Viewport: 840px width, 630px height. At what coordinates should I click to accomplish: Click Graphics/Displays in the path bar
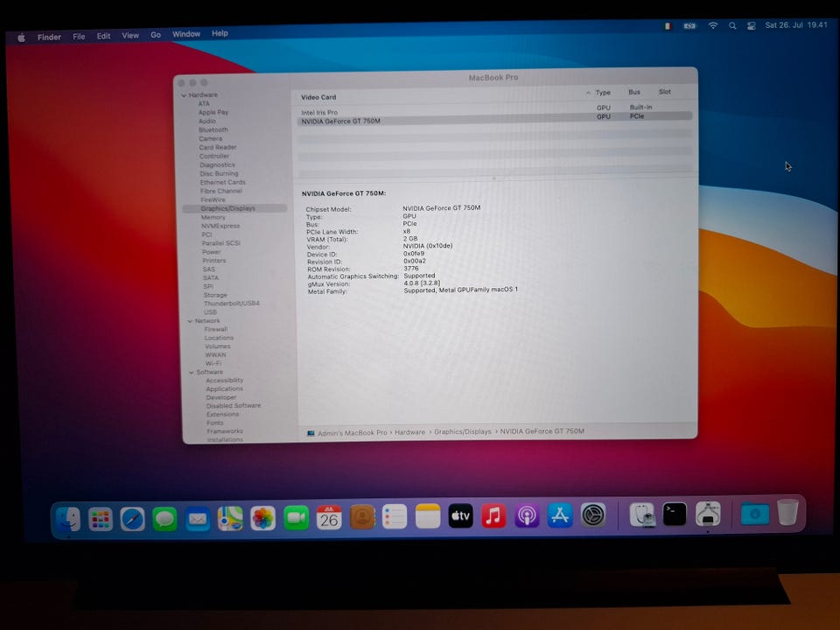pyautogui.click(x=462, y=431)
